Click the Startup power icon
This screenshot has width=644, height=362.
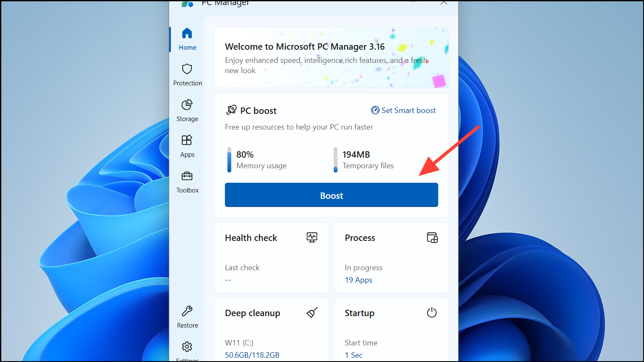coord(432,313)
